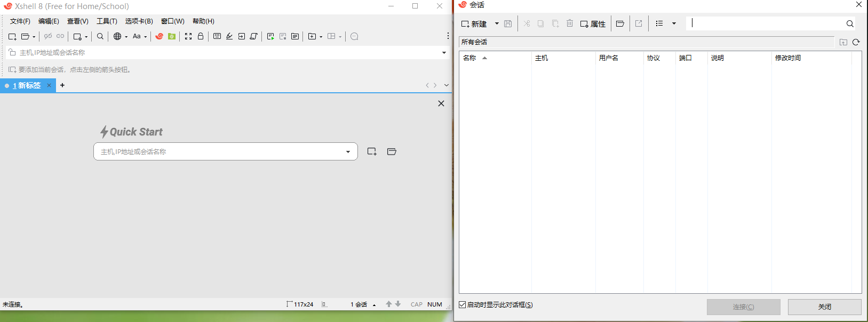Click the highlight pen icon in toolbar

(x=229, y=36)
